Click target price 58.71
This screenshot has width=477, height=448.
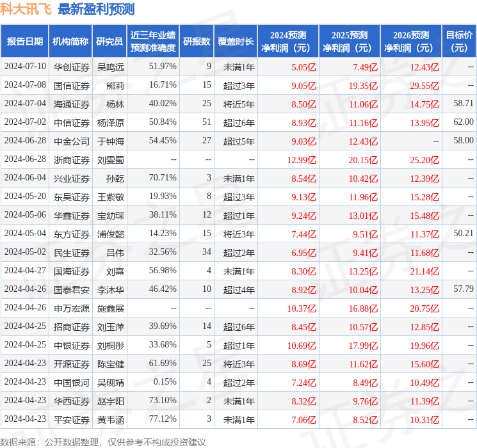464,104
